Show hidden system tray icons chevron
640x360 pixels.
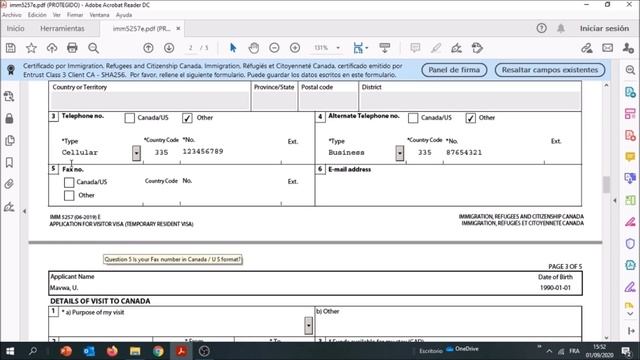pos(549,351)
